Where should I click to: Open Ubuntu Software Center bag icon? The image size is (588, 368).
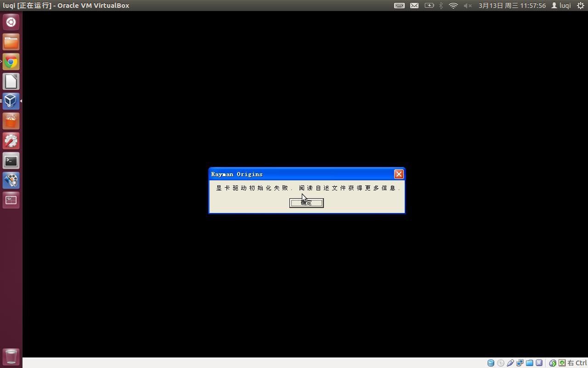pyautogui.click(x=11, y=121)
